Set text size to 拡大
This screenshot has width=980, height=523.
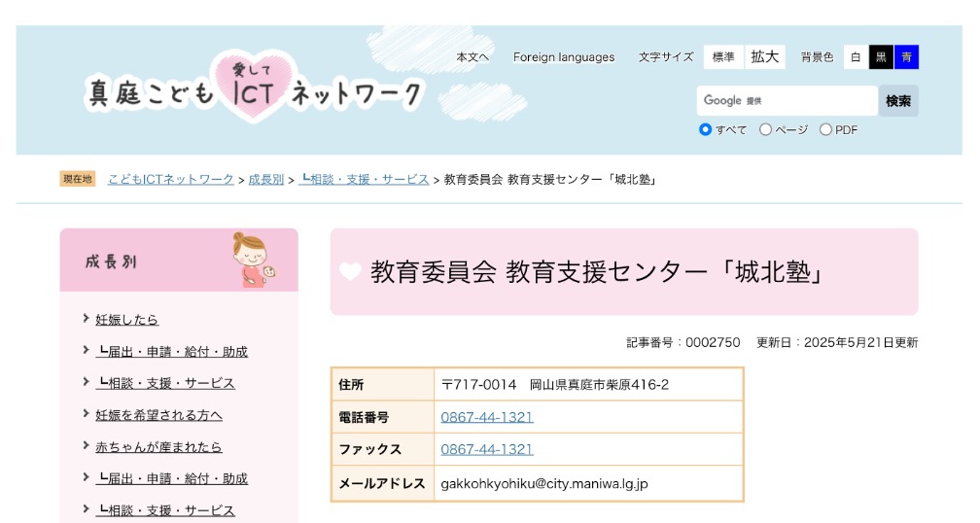765,56
